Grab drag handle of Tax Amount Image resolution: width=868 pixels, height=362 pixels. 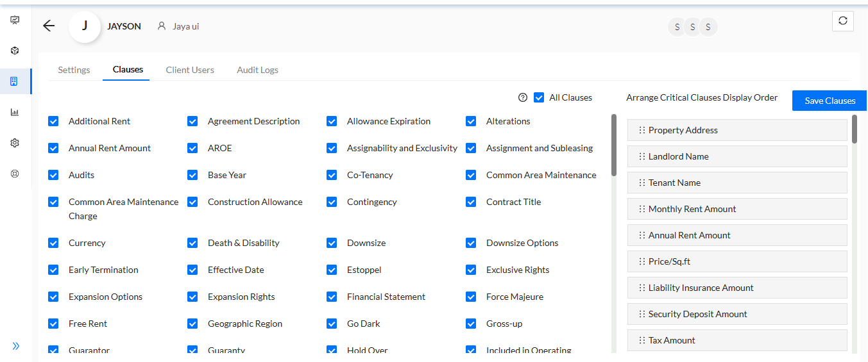[x=642, y=340]
